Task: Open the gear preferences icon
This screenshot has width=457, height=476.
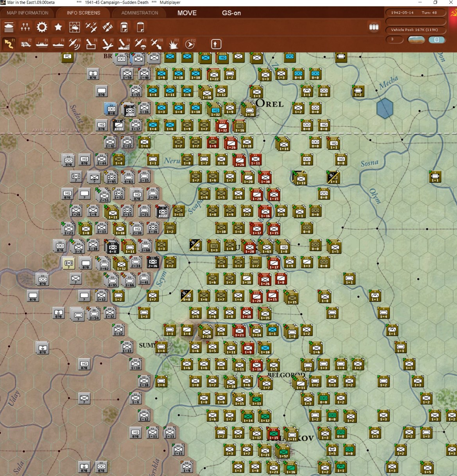Action: pyautogui.click(x=42, y=27)
